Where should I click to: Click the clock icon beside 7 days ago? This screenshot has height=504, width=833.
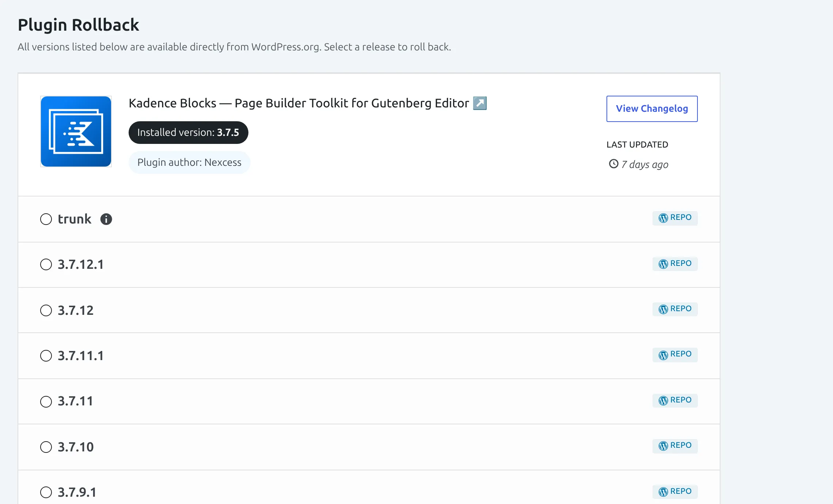point(613,164)
